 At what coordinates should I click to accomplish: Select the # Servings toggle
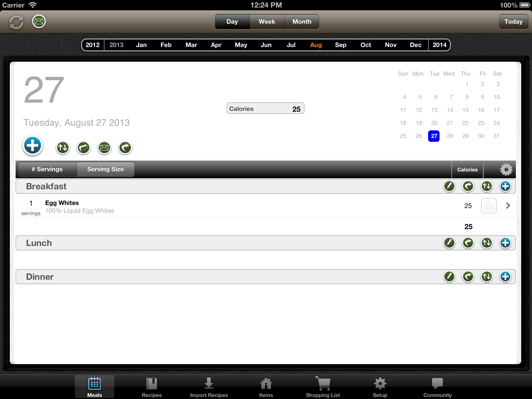point(47,169)
